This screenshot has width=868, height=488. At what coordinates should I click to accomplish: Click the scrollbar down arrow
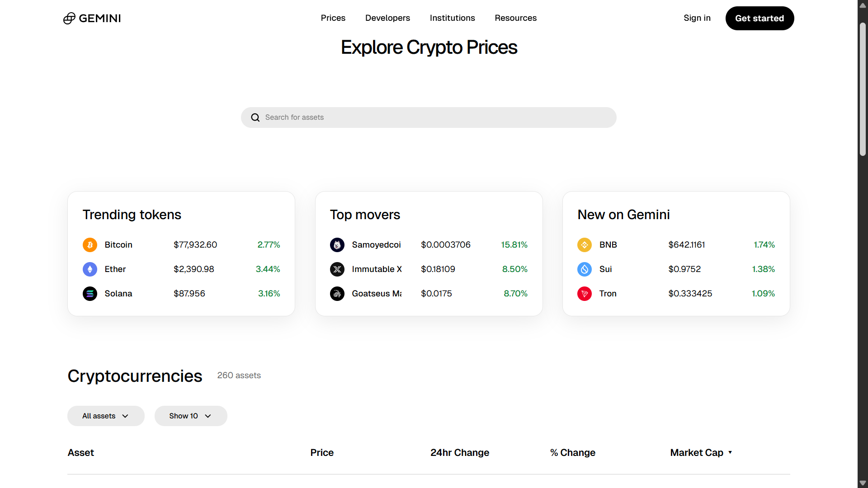coord(863,483)
